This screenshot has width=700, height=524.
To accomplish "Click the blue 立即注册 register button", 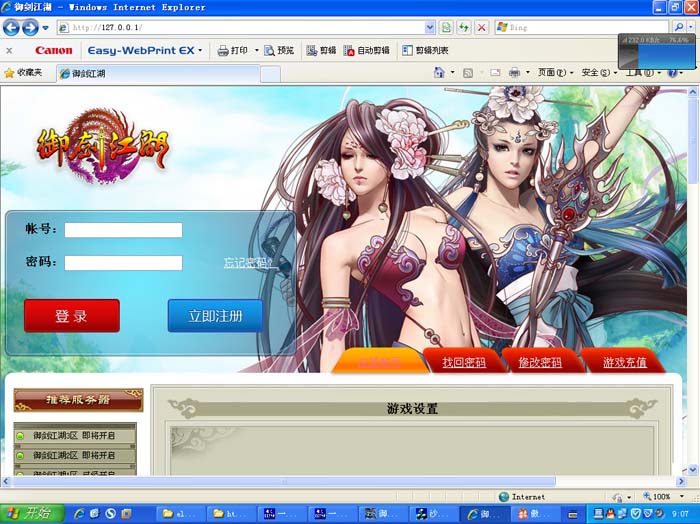I will point(215,316).
